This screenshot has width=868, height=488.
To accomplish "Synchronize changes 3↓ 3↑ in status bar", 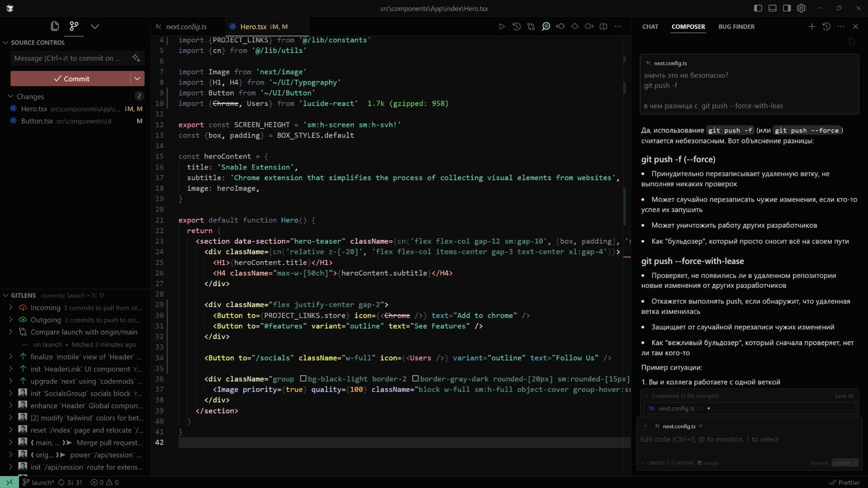I will (71, 482).
